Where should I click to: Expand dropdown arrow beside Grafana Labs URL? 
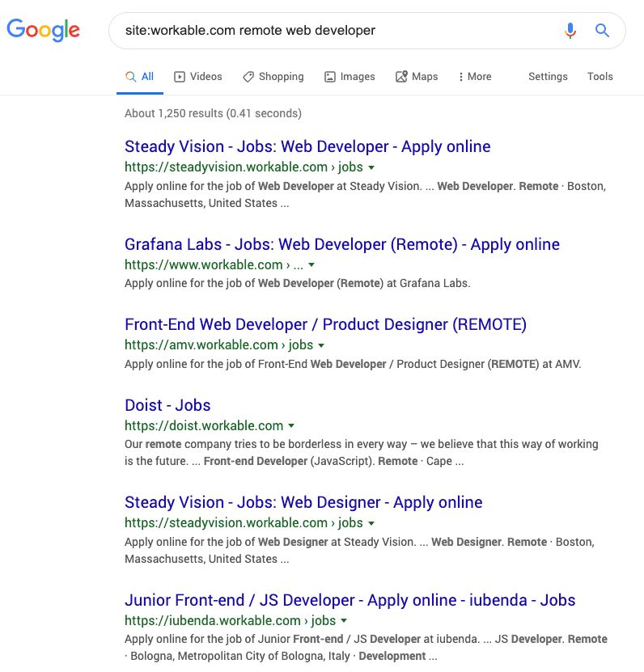[311, 265]
